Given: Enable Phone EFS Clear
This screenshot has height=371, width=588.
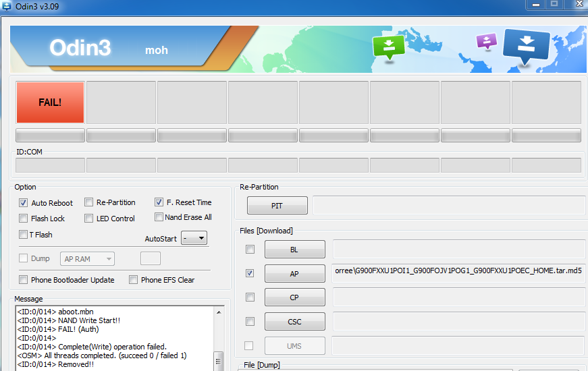Looking at the screenshot, I should (x=133, y=279).
